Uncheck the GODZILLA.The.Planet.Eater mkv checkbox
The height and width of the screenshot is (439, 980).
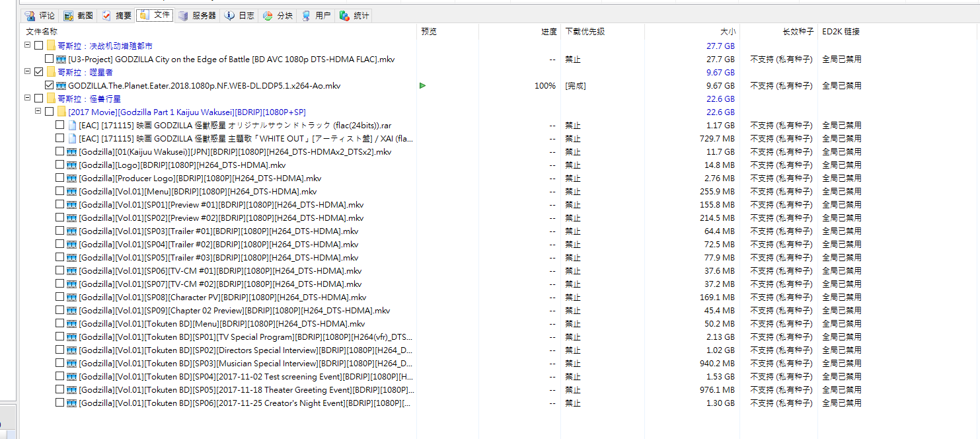pos(49,86)
